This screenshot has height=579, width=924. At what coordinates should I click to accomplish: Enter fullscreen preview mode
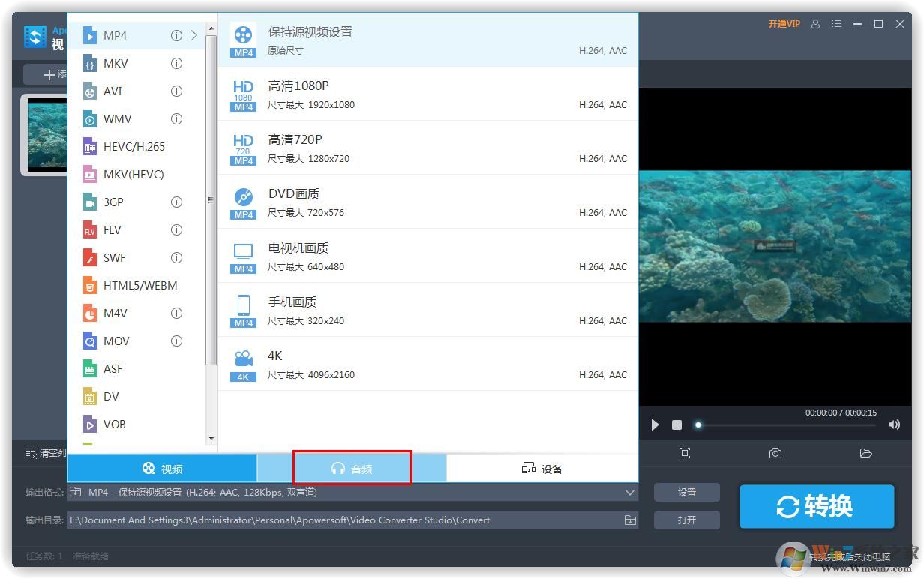tap(685, 453)
